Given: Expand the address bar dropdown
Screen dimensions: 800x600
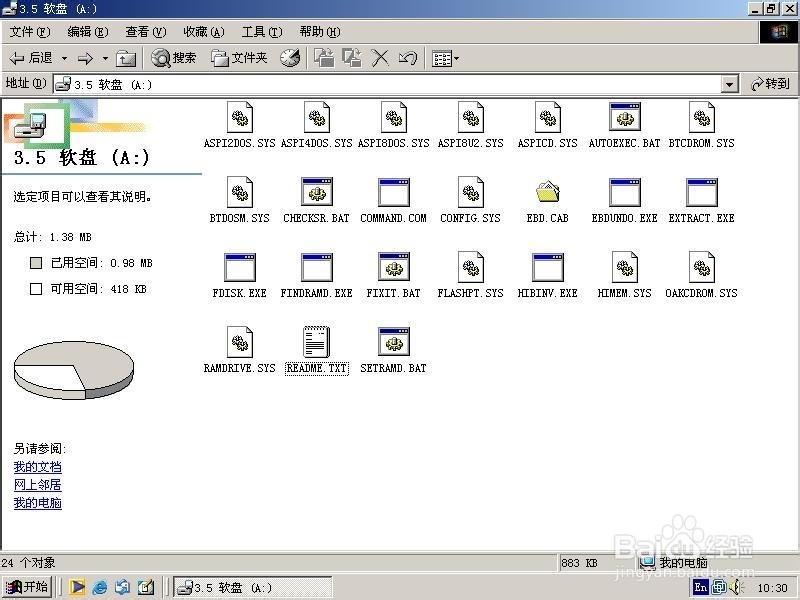Looking at the screenshot, I should point(730,85).
